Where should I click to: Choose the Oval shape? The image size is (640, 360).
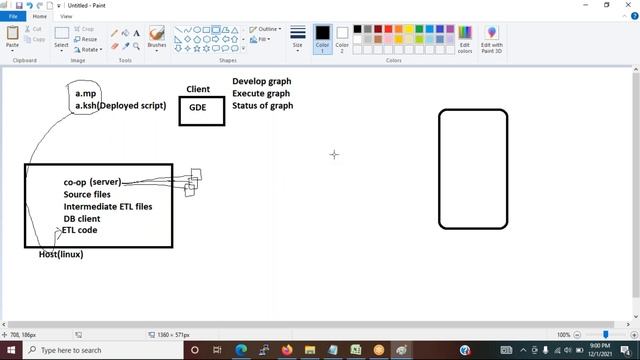click(197, 30)
